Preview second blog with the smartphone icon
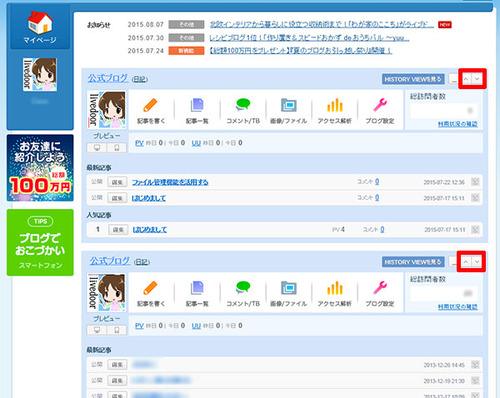Screen dimensions: 500x398 (x=117, y=330)
